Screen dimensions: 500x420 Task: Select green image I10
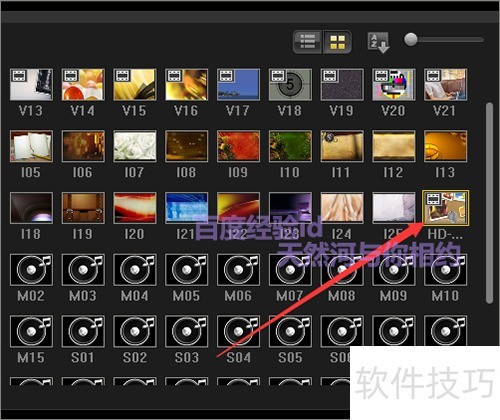[x=290, y=146]
